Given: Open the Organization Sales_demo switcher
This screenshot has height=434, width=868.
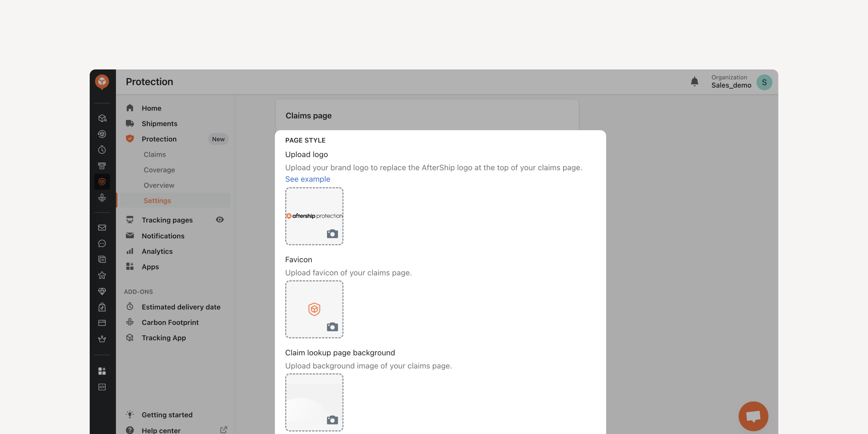Looking at the screenshot, I should (x=731, y=82).
